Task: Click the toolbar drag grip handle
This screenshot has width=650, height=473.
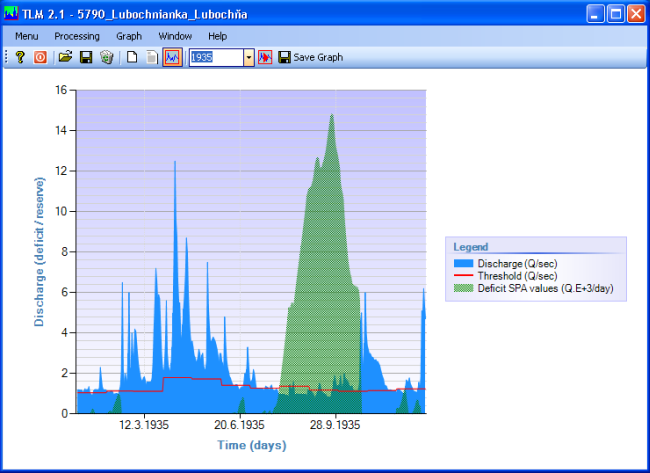Action: 6,57
